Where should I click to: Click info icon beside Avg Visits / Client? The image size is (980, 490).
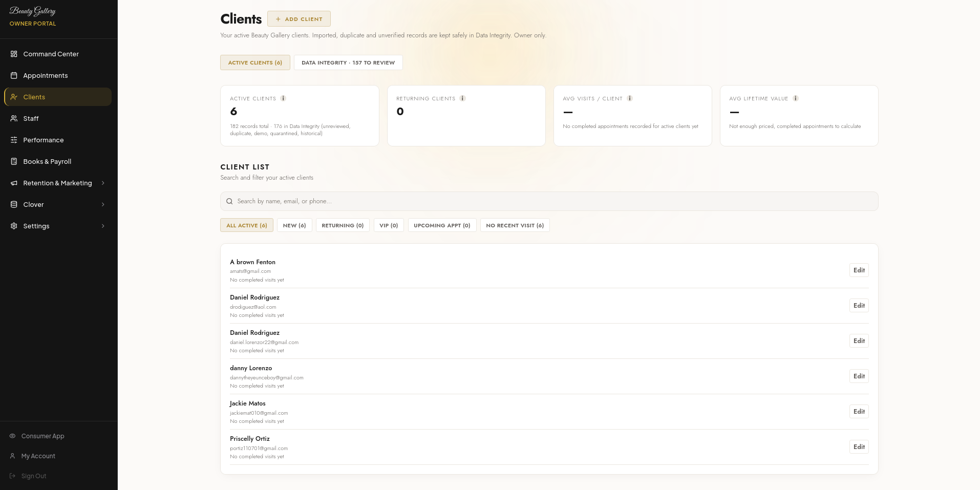click(630, 98)
